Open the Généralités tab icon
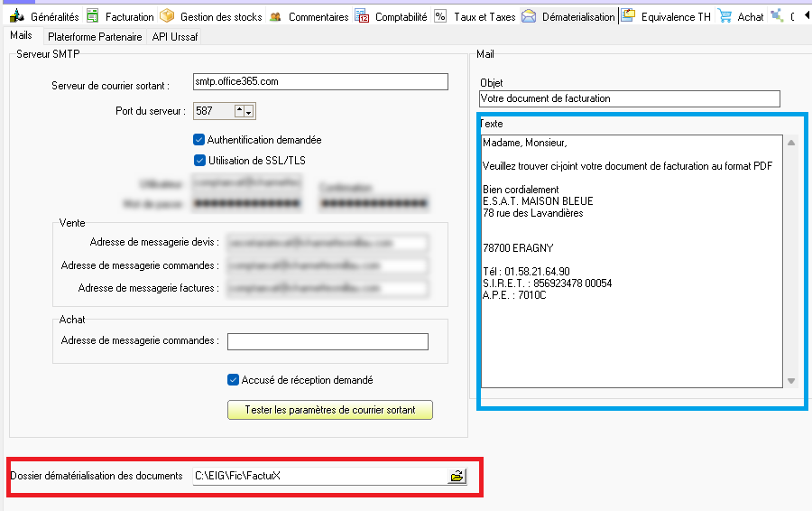Viewport: 812px width, 511px height. 16,16
